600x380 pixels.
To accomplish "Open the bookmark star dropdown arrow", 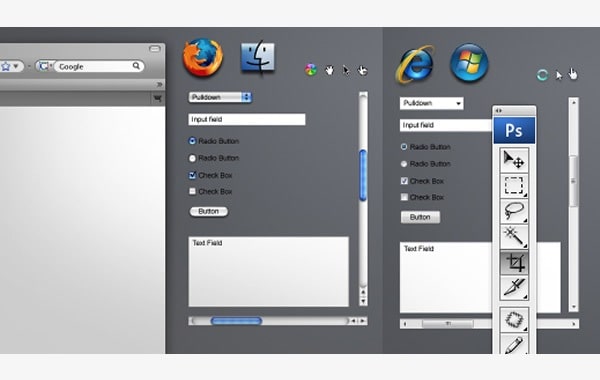I will pyautogui.click(x=16, y=66).
